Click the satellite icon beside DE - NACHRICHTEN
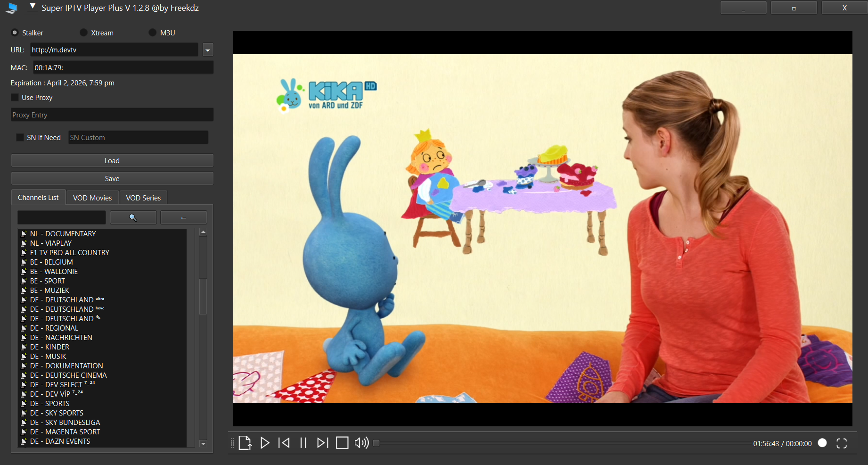This screenshot has width=868, height=465. [24, 338]
